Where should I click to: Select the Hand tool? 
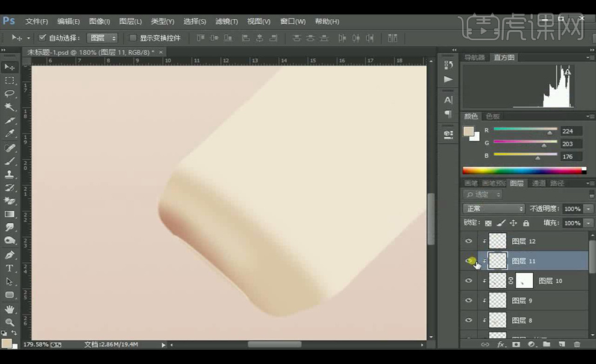[x=10, y=309]
